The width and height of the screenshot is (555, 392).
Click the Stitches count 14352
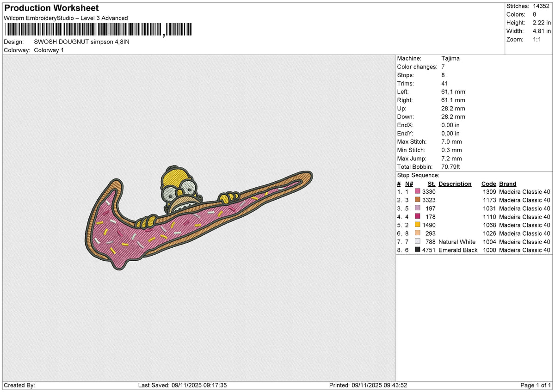(542, 6)
